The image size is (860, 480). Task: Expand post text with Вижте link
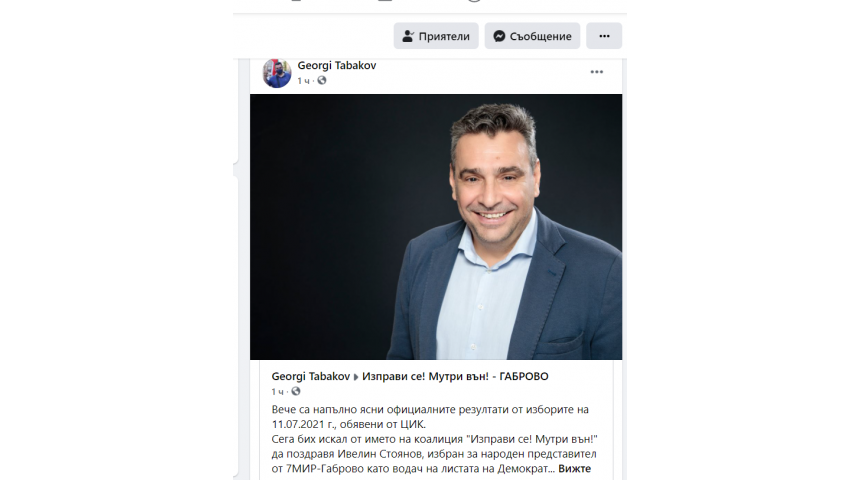(574, 468)
